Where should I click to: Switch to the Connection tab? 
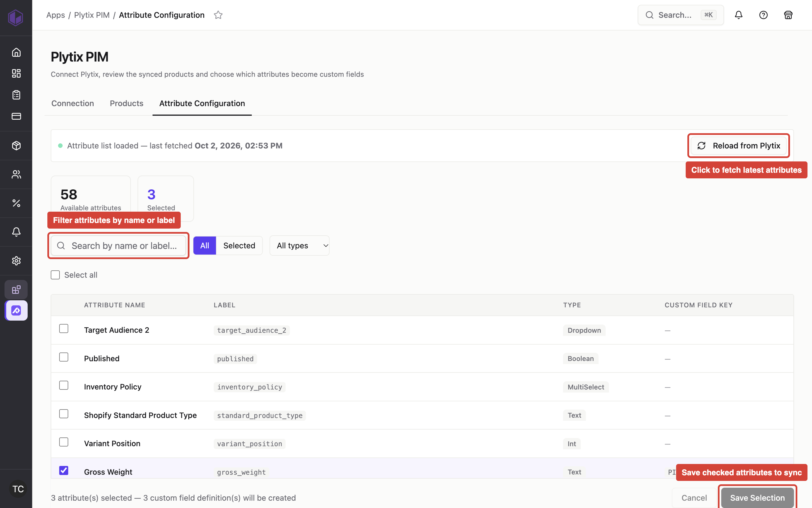tap(72, 104)
